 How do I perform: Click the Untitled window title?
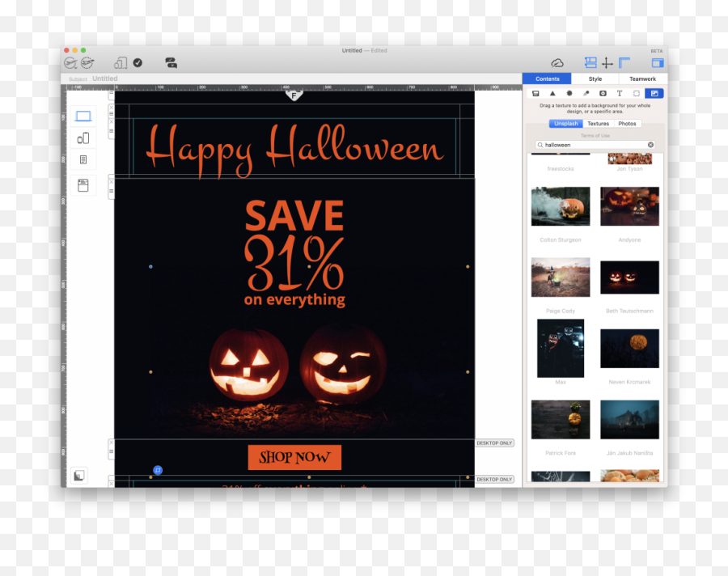point(352,51)
